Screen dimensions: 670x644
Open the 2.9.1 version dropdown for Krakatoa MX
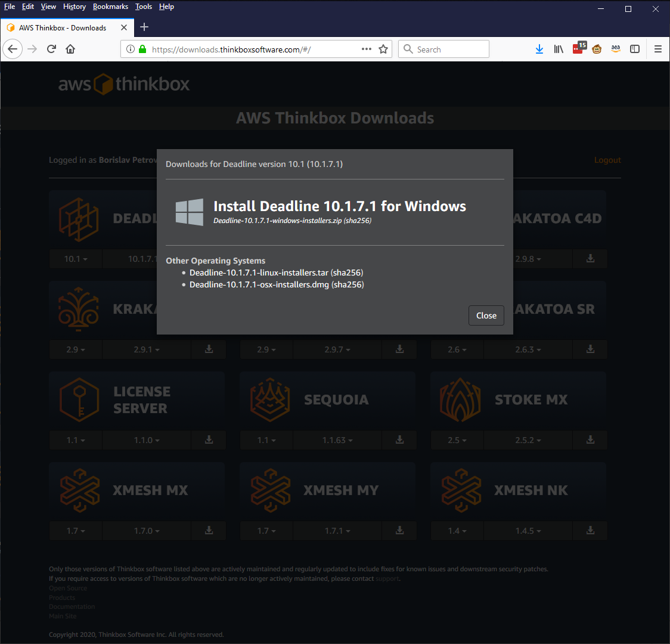click(146, 349)
